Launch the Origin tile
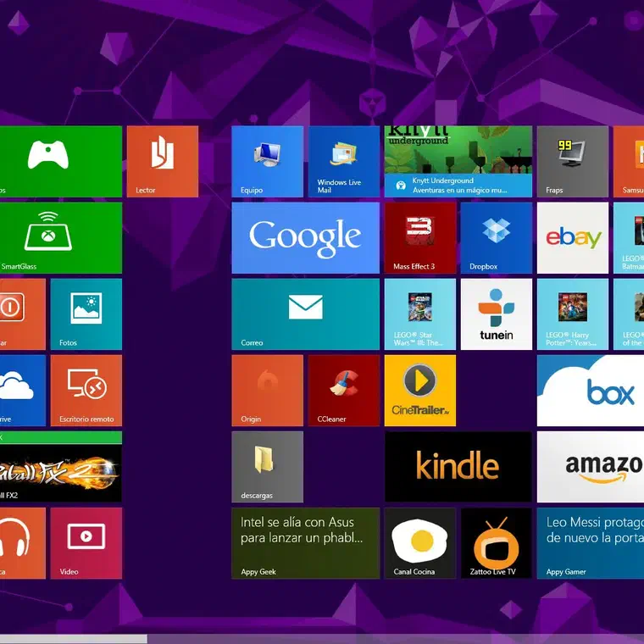Screen dimensions: 644x644 tap(268, 391)
